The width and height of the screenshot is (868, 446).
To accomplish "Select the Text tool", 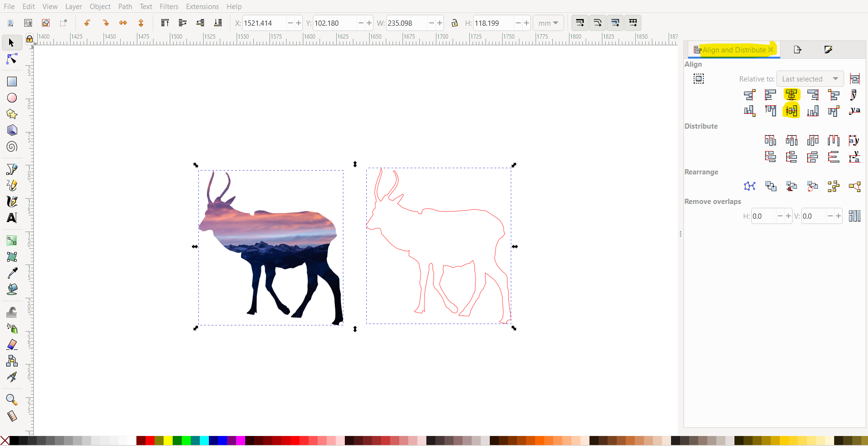I will click(x=11, y=218).
